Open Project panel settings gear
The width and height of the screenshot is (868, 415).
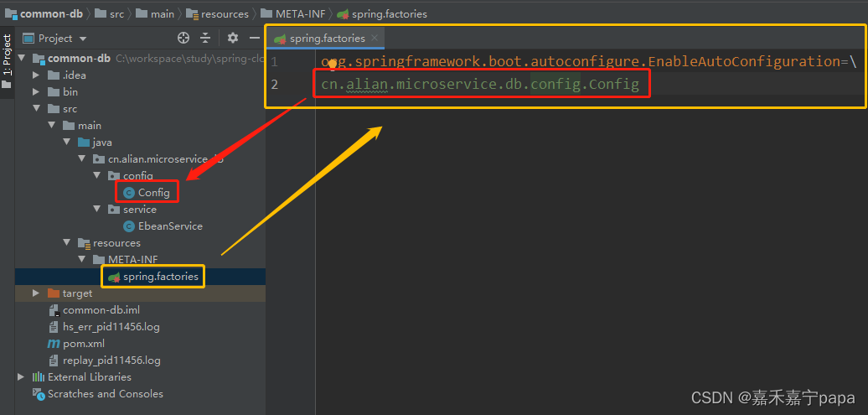tap(233, 38)
